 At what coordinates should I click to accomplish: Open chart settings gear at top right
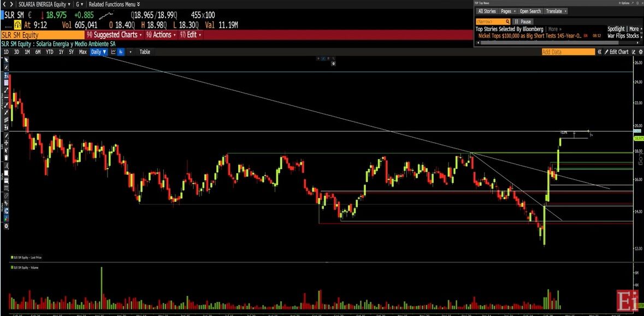pyautogui.click(x=640, y=52)
